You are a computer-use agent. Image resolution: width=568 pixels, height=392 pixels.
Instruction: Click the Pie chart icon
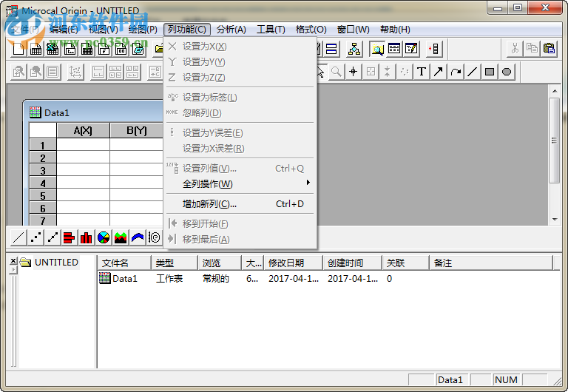[x=104, y=237]
